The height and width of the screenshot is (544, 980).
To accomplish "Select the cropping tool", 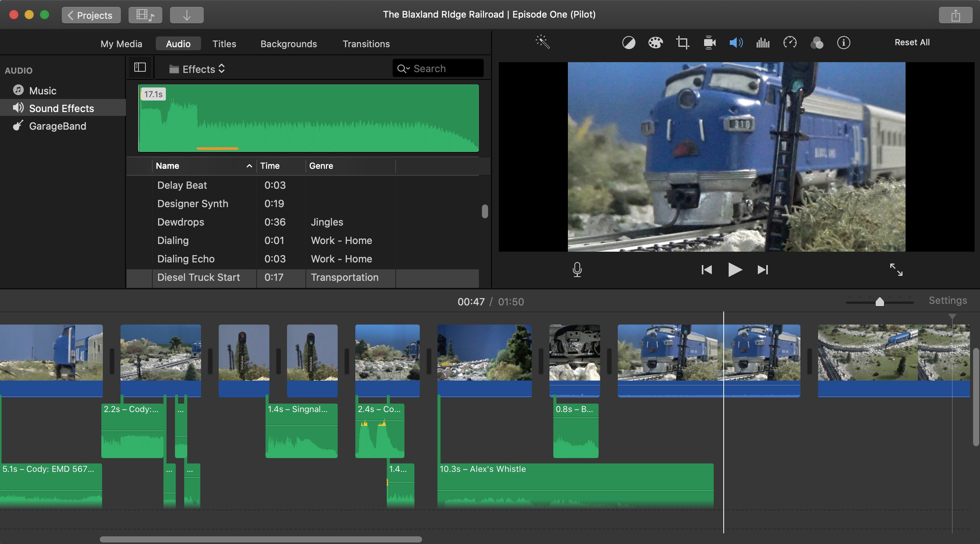I will pyautogui.click(x=682, y=43).
